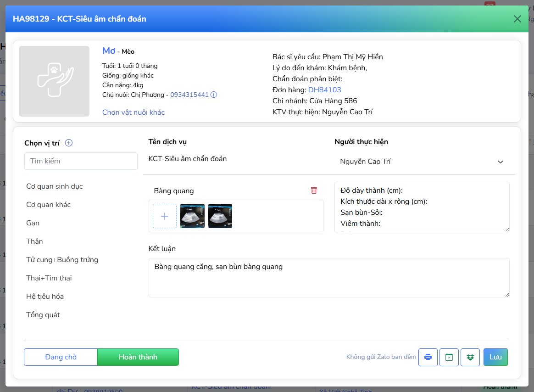Click the Lưu save button
534x392 pixels.
495,357
